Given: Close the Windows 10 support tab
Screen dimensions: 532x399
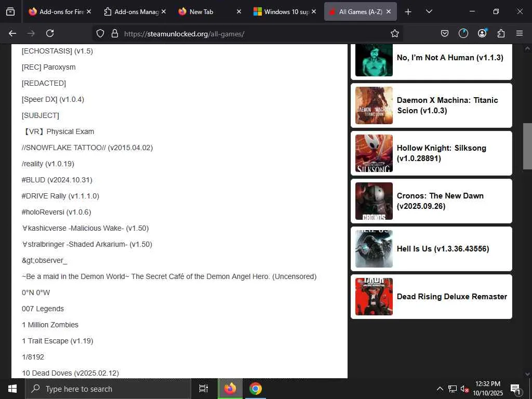Looking at the screenshot, I should click(314, 11).
